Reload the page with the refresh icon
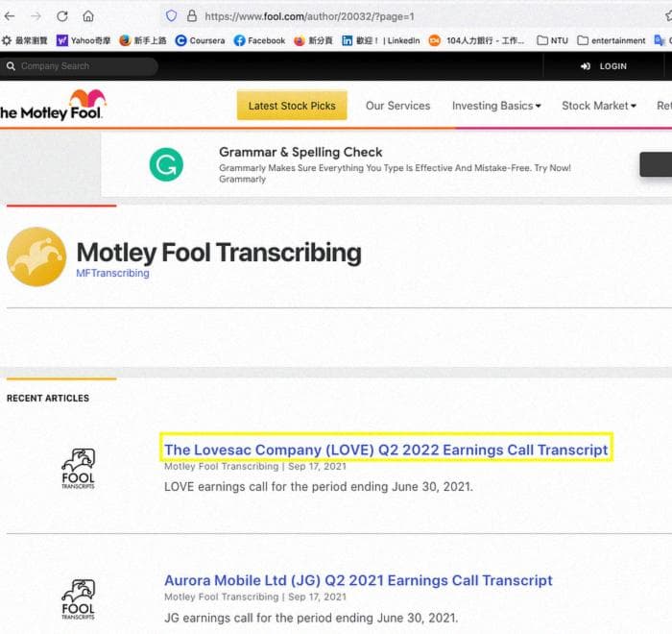 point(62,16)
